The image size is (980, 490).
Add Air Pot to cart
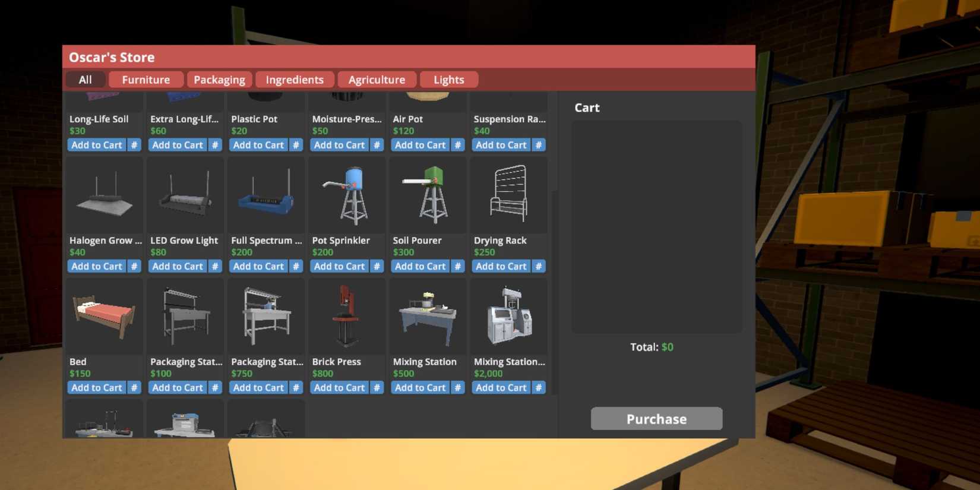click(420, 145)
